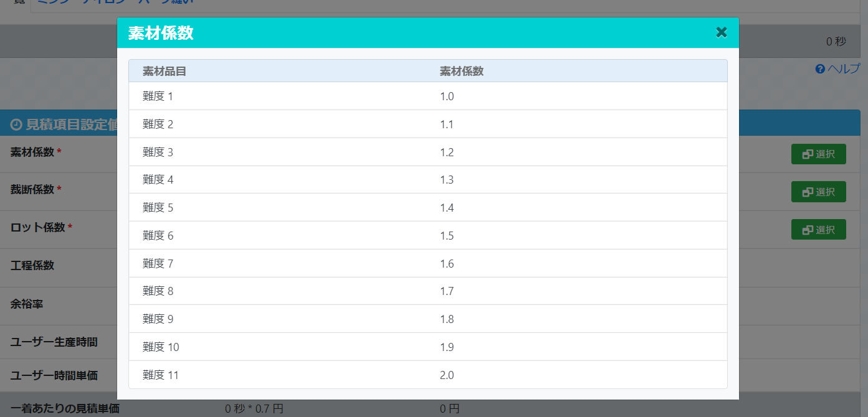Click the 素材品目 column header

click(x=165, y=72)
